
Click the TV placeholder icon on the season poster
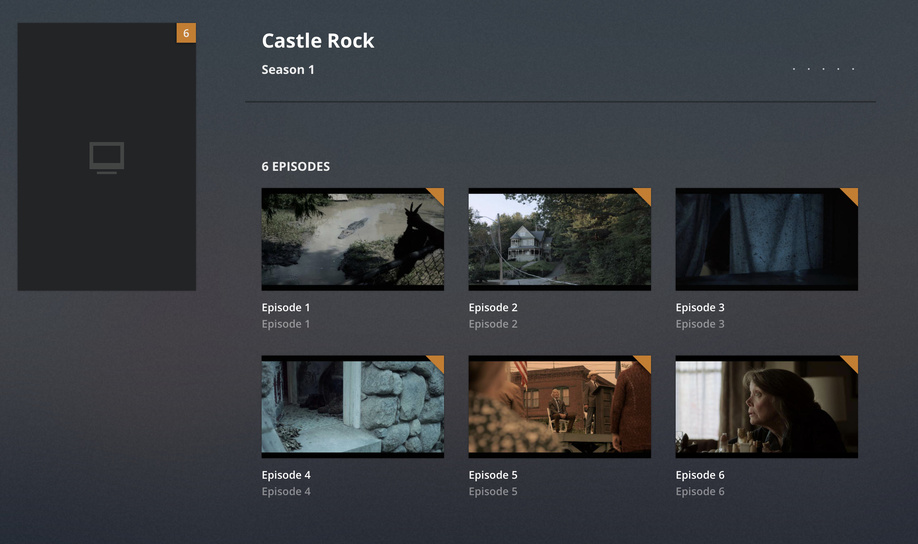point(107,158)
